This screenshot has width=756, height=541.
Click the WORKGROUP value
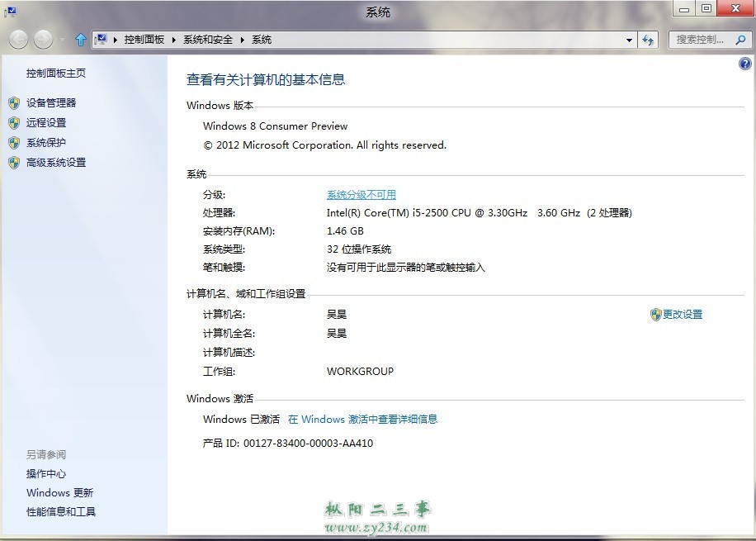pos(360,371)
